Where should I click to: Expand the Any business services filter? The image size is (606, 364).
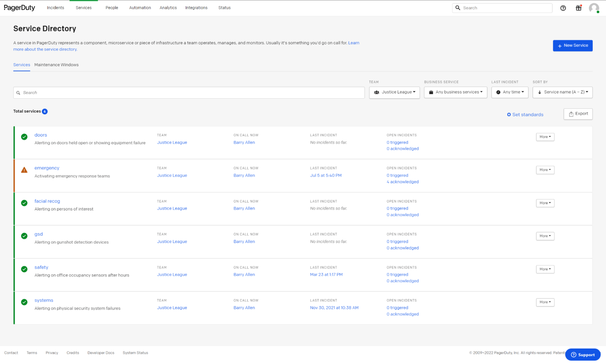[x=455, y=92]
